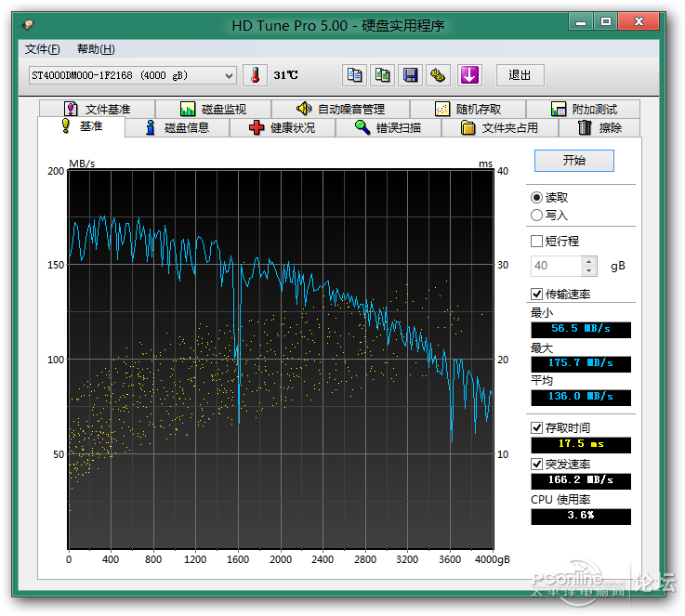685x616 pixels.
Task: Enable the 短行程 short stroke checkbox
Action: point(536,241)
